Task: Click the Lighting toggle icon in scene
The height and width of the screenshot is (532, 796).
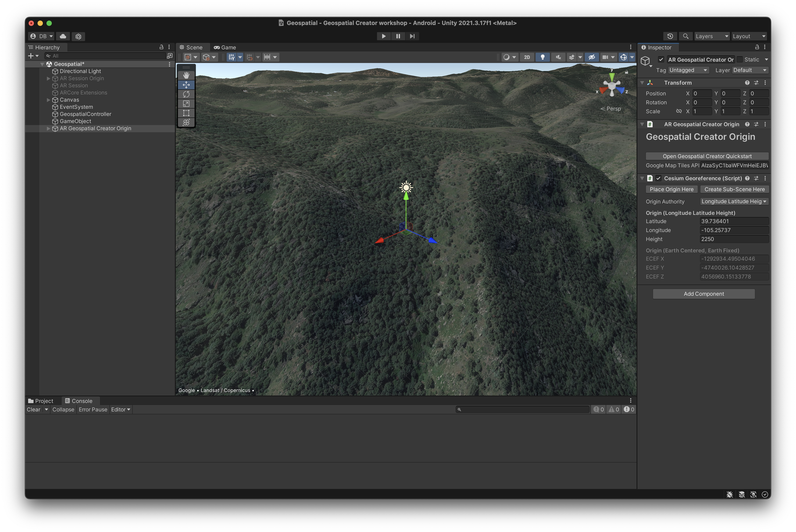Action: pos(541,57)
